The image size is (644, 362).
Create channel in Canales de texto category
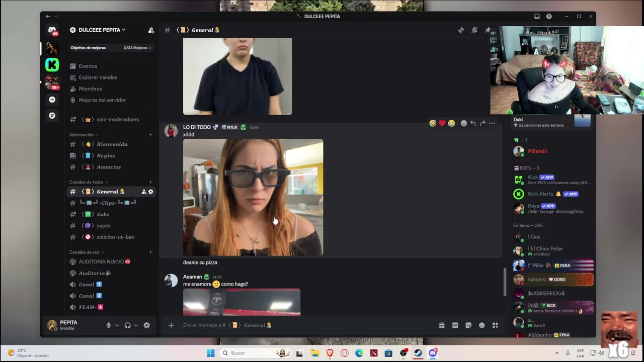(x=150, y=182)
